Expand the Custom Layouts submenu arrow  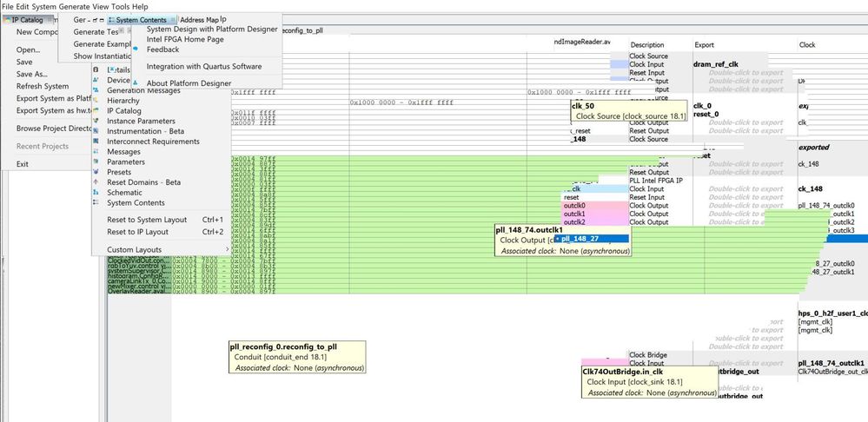[x=225, y=250]
